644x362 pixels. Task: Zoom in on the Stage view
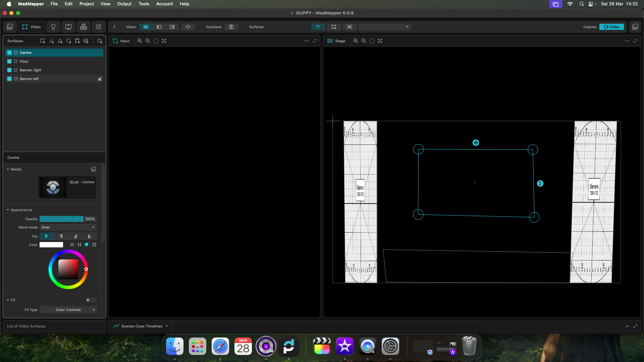pos(356,41)
